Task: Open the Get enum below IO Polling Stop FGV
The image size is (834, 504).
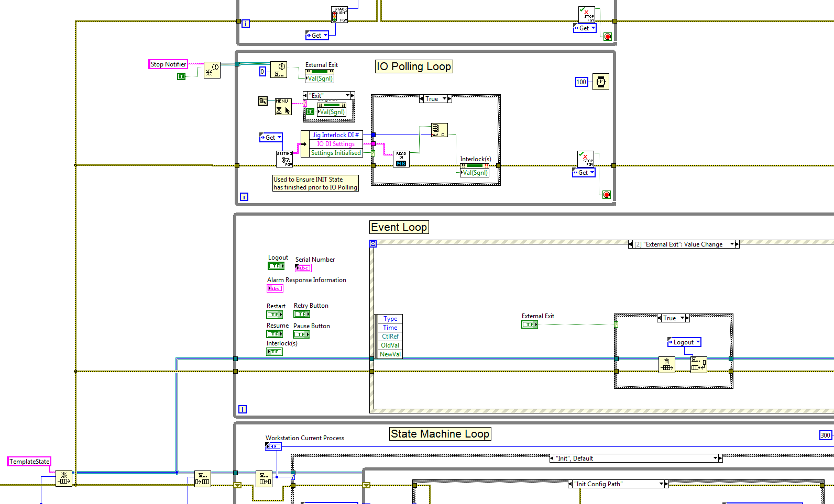Action: (x=584, y=173)
